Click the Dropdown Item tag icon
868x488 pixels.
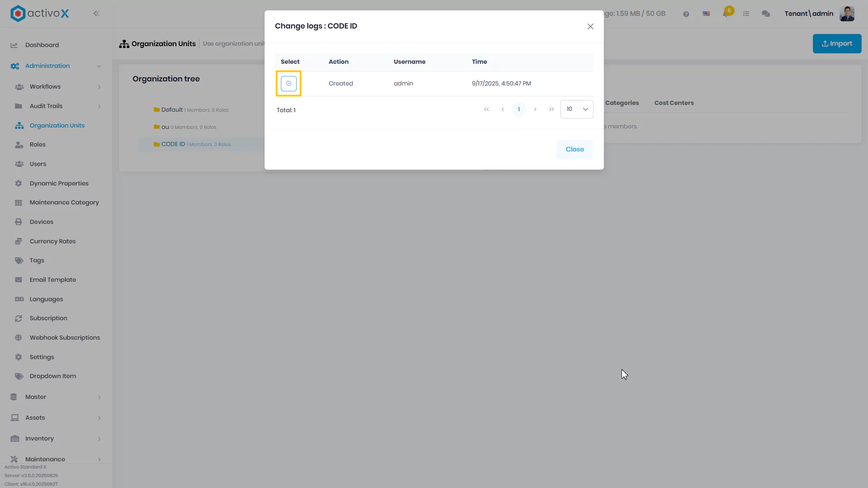tap(19, 376)
